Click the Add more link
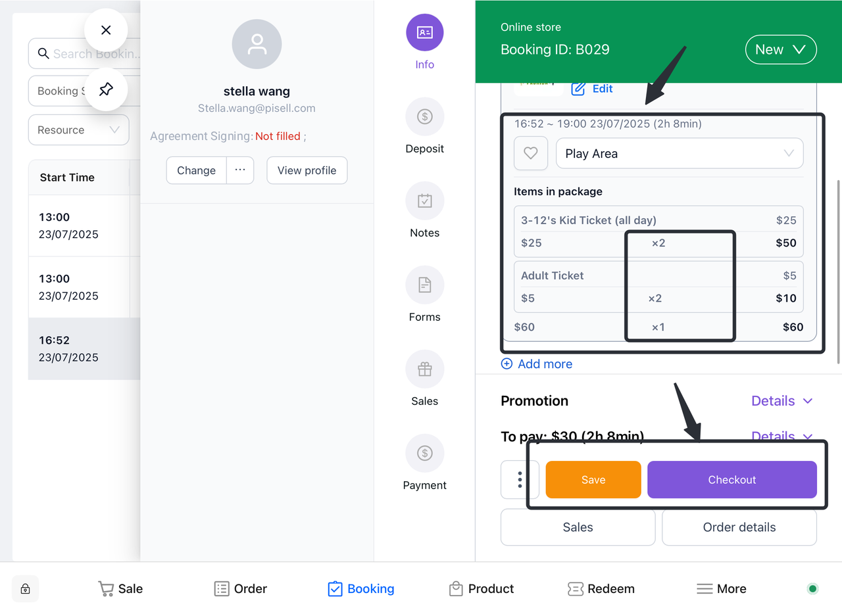The image size is (842, 616). tap(537, 364)
